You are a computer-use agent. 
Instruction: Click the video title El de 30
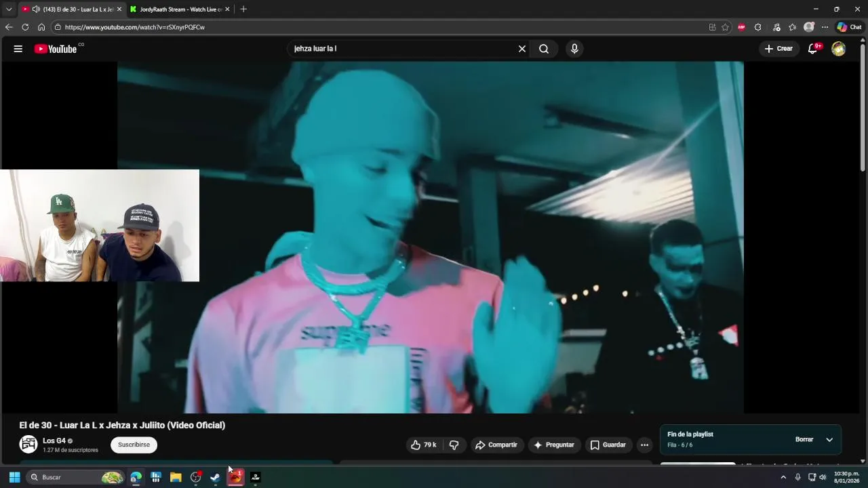pyautogui.click(x=122, y=425)
